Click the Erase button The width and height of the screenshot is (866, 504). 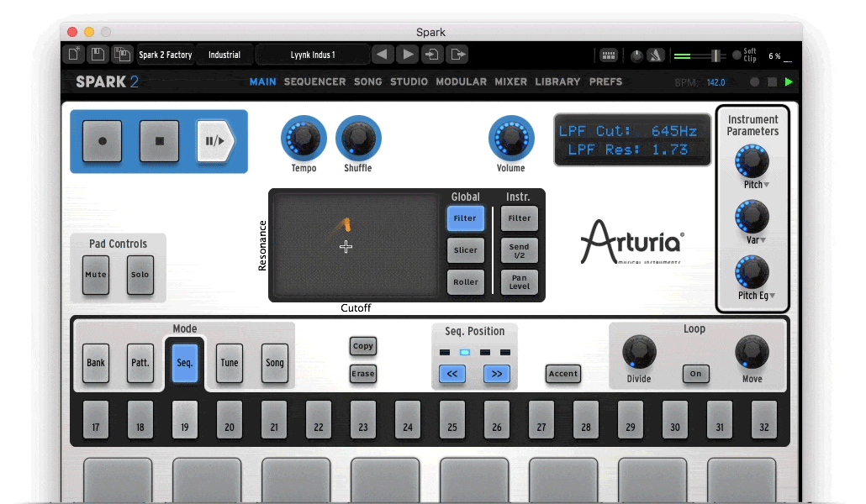coord(363,374)
